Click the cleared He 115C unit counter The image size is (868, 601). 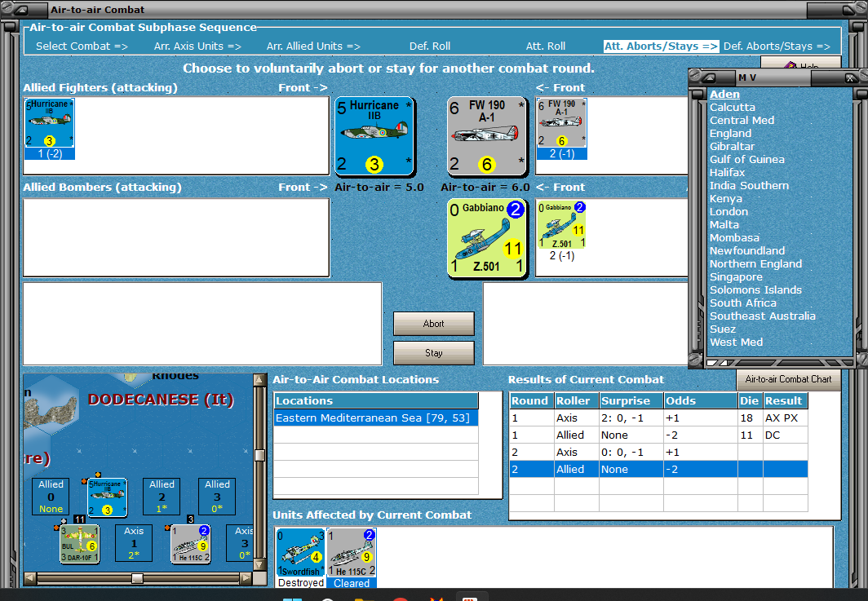click(x=351, y=552)
